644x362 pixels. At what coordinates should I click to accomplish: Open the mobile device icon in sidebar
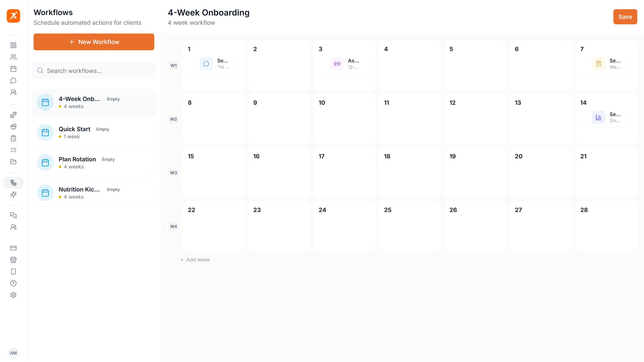click(13, 271)
